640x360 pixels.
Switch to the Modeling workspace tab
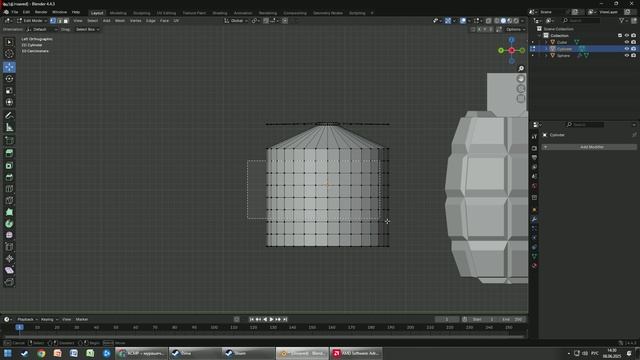pyautogui.click(x=118, y=13)
